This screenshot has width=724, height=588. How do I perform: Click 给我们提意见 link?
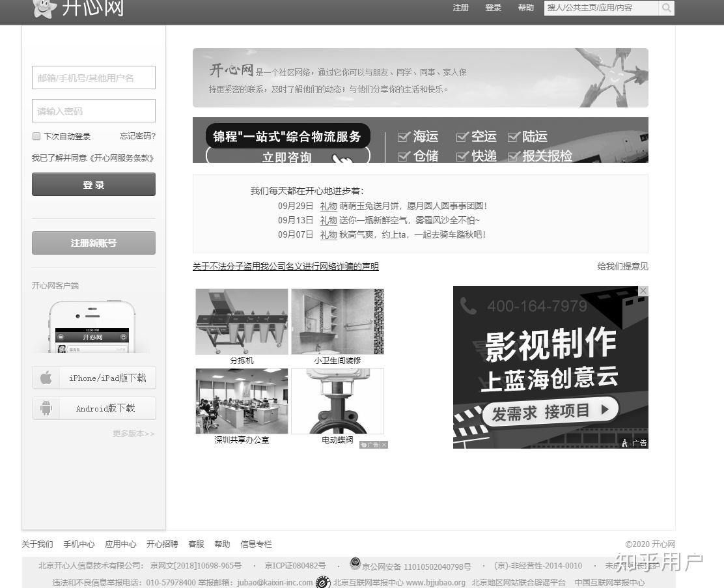pyautogui.click(x=622, y=266)
